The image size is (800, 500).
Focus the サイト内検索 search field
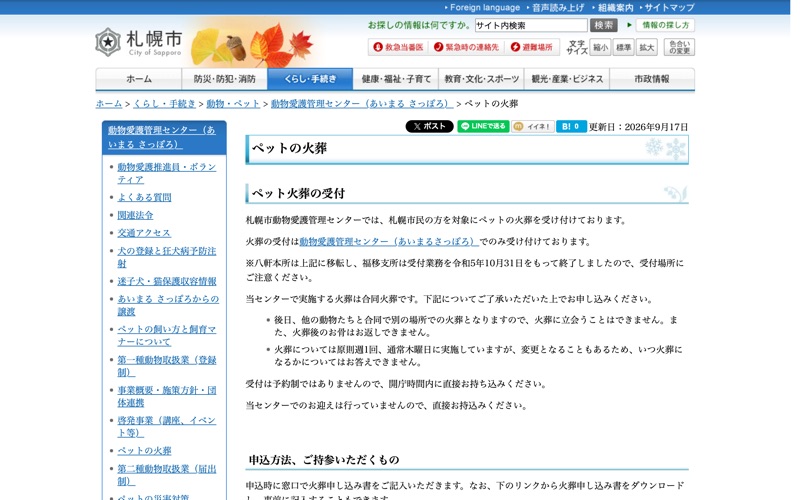531,25
